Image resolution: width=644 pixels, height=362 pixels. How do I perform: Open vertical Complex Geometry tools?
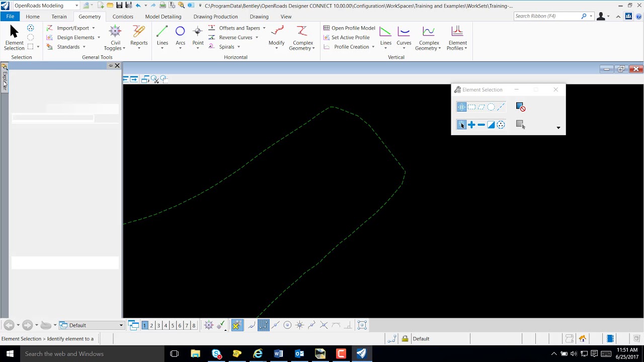tap(428, 38)
